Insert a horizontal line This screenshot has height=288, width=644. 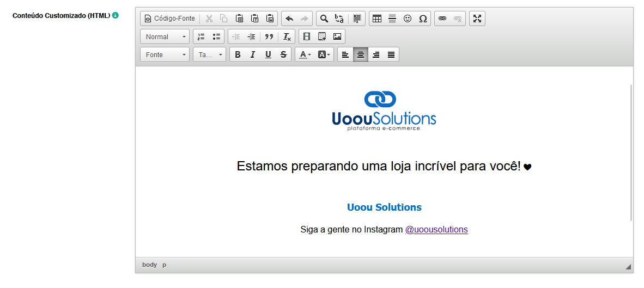tap(392, 19)
